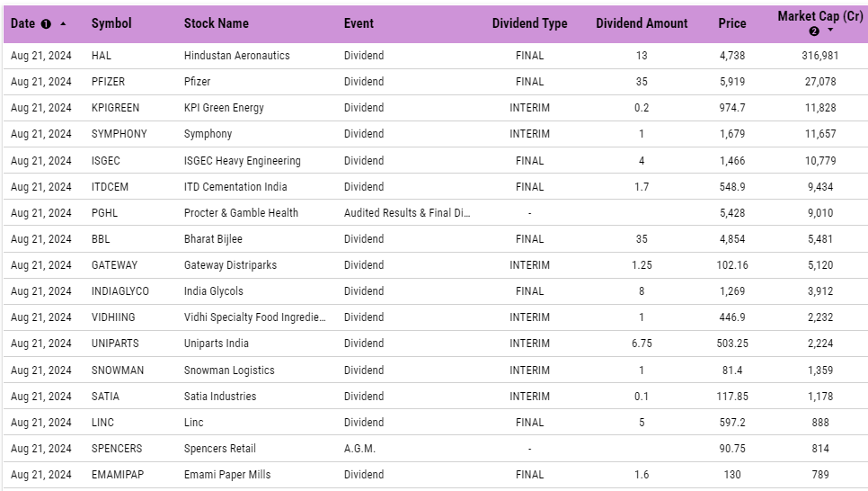
Task: Select the PGHL symbol cell
Action: [104, 213]
